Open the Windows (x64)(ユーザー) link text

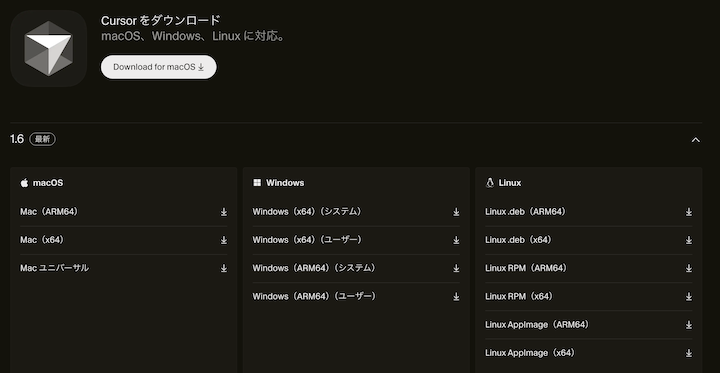(307, 240)
